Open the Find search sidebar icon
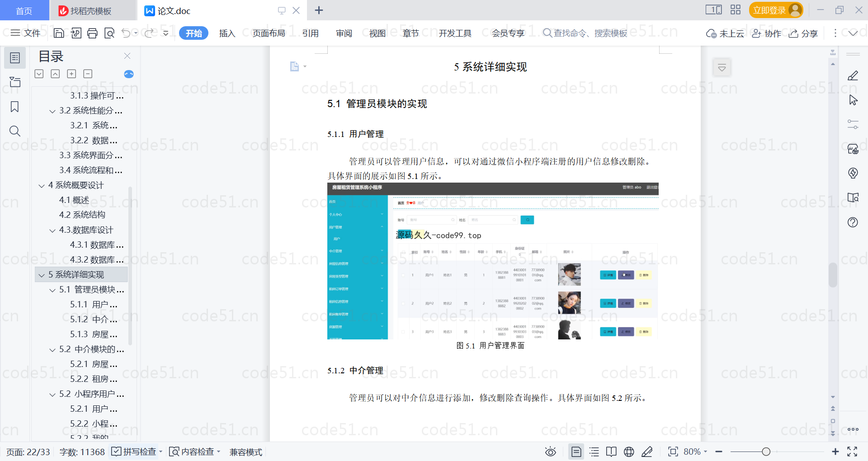 [x=15, y=131]
